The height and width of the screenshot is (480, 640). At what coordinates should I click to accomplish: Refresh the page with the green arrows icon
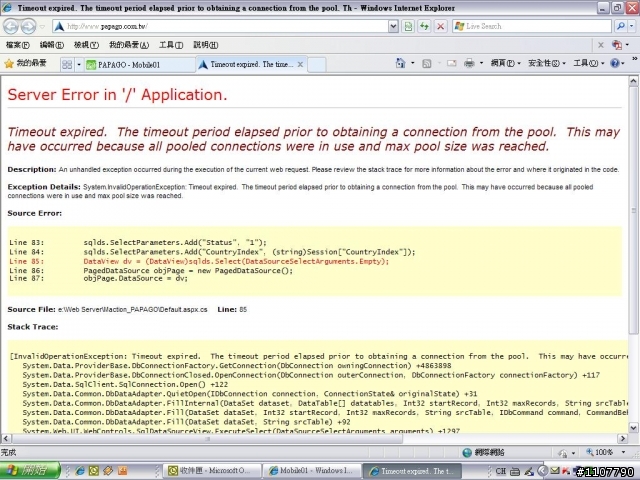(424, 27)
